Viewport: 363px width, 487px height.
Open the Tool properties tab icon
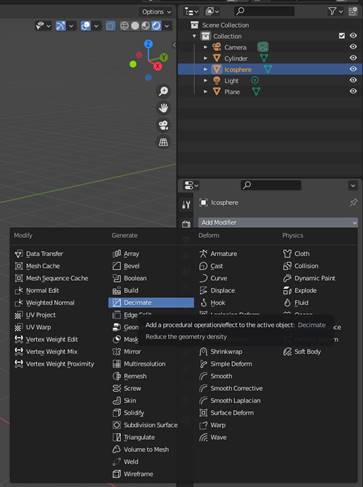pyautogui.click(x=186, y=205)
